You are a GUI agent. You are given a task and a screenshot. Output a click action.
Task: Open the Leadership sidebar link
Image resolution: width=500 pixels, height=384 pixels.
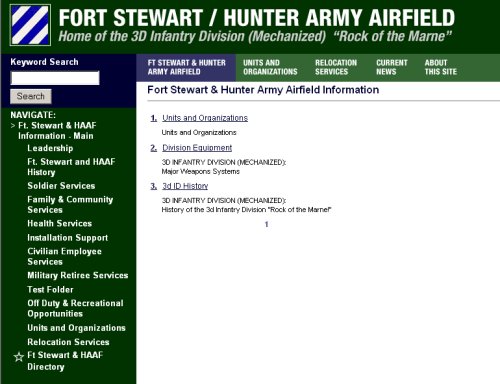coord(50,148)
